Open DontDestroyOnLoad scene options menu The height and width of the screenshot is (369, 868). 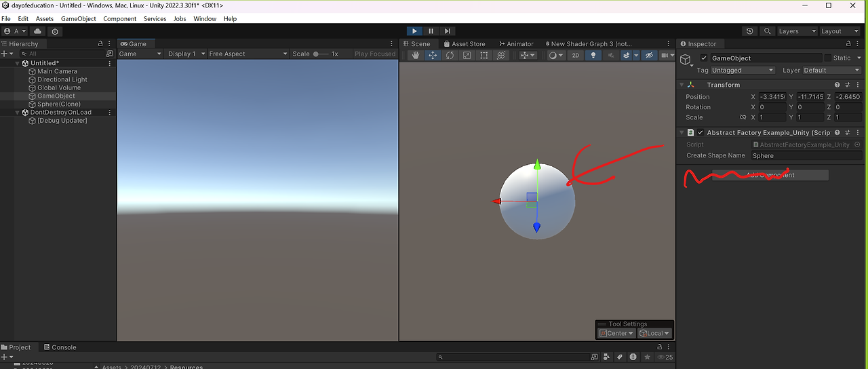click(110, 113)
